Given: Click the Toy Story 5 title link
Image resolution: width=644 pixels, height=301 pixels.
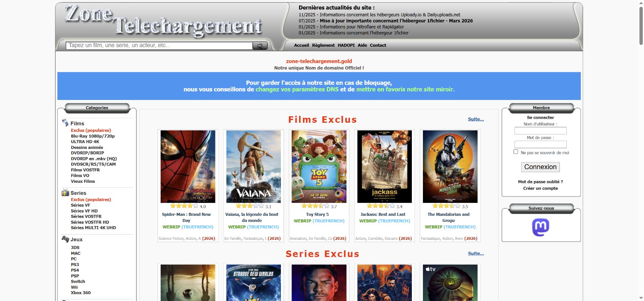Looking at the screenshot, I should (317, 214).
